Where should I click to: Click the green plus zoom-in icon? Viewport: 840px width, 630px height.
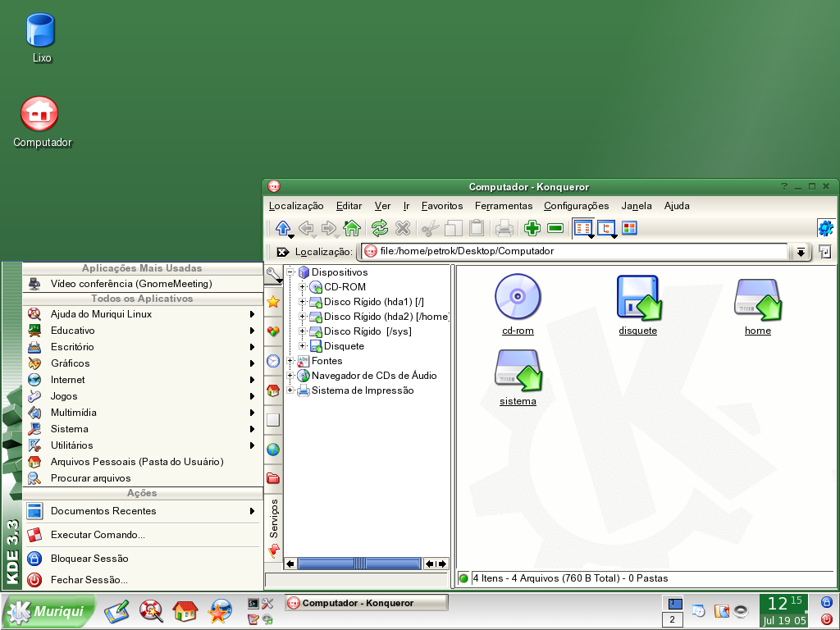532,228
